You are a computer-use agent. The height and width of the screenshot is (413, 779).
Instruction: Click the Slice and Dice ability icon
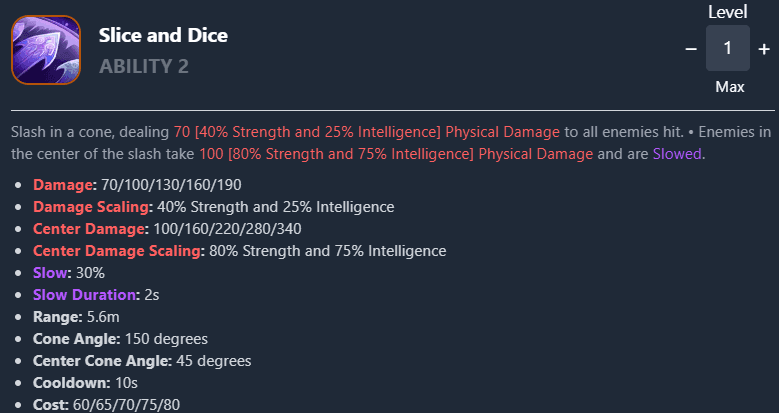click(45, 50)
